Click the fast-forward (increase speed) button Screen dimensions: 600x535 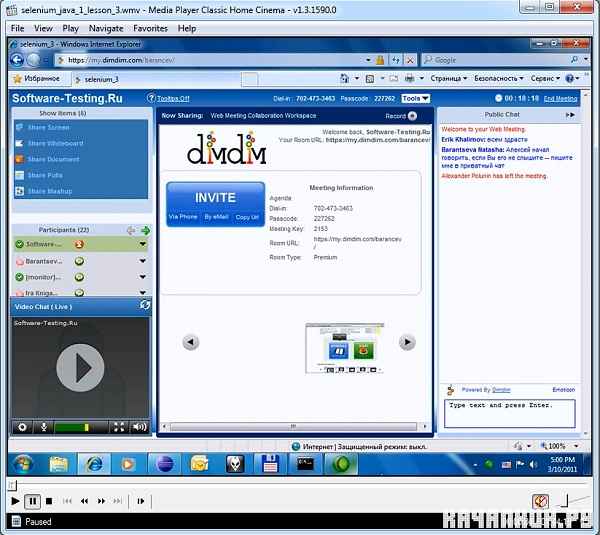click(x=101, y=501)
